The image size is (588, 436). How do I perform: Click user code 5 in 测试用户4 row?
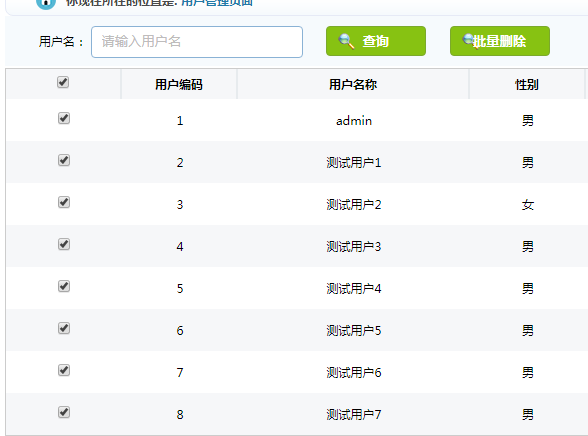click(x=180, y=289)
